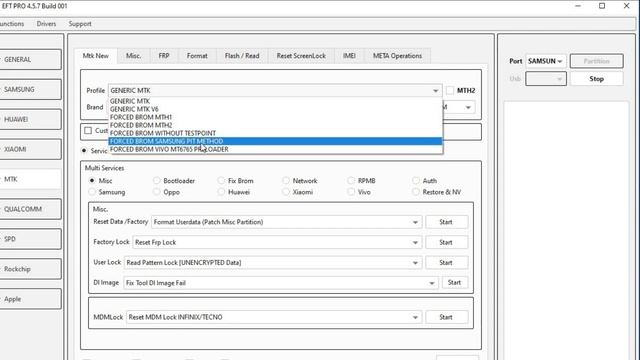Switch to the Misc. tab
Image resolution: width=640 pixels, height=360 pixels.
coord(133,56)
